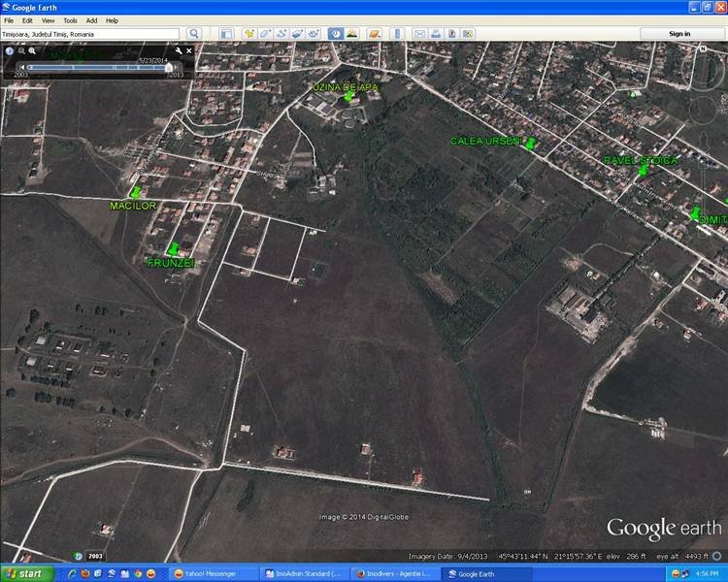Click the Add Image Overlay icon
The height and width of the screenshot is (582, 728).
point(297,34)
